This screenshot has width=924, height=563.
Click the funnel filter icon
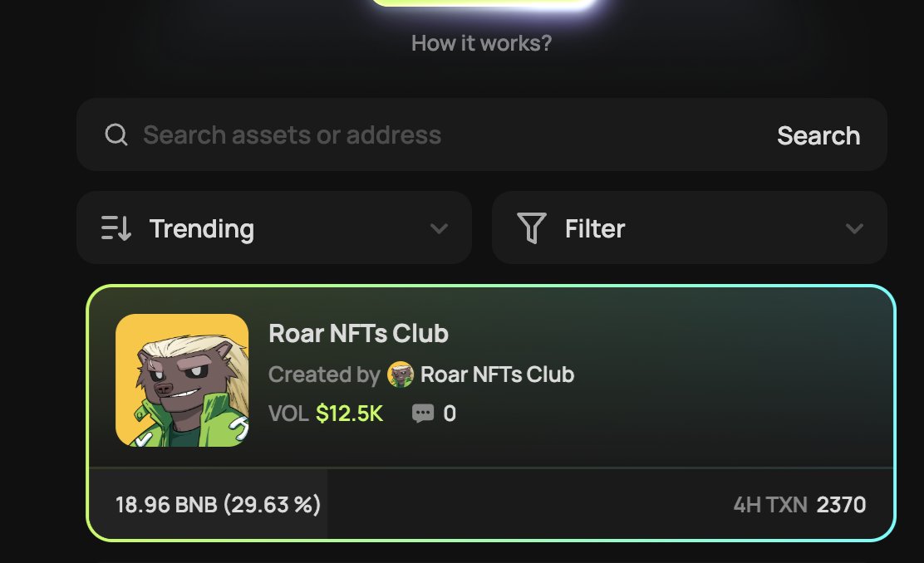(532, 228)
